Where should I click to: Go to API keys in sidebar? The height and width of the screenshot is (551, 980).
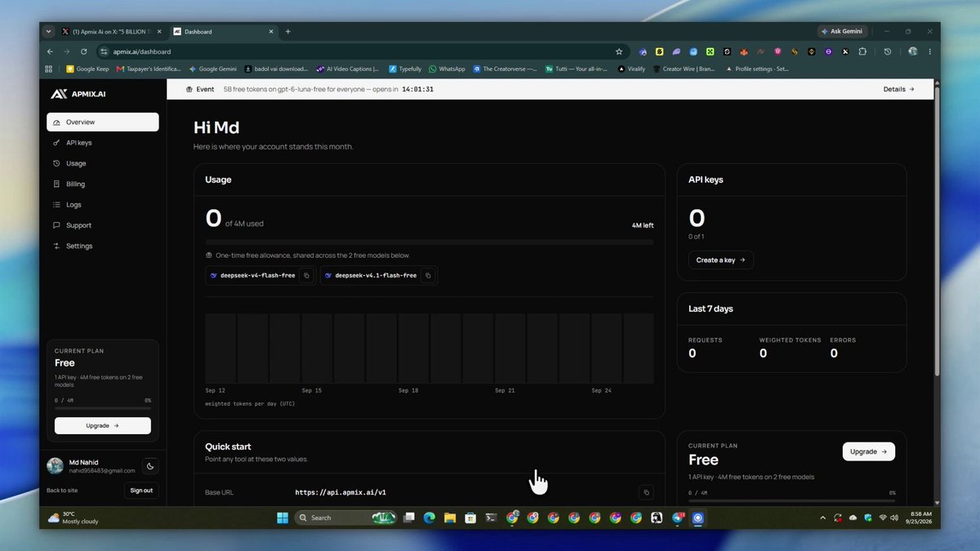click(x=103, y=143)
